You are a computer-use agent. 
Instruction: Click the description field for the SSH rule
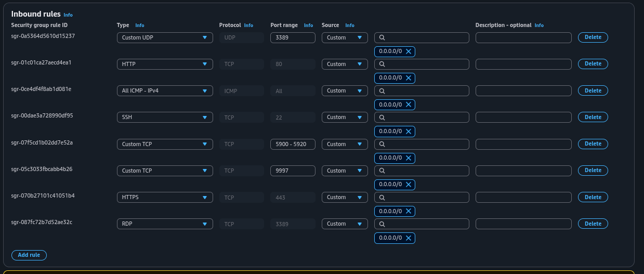click(523, 118)
